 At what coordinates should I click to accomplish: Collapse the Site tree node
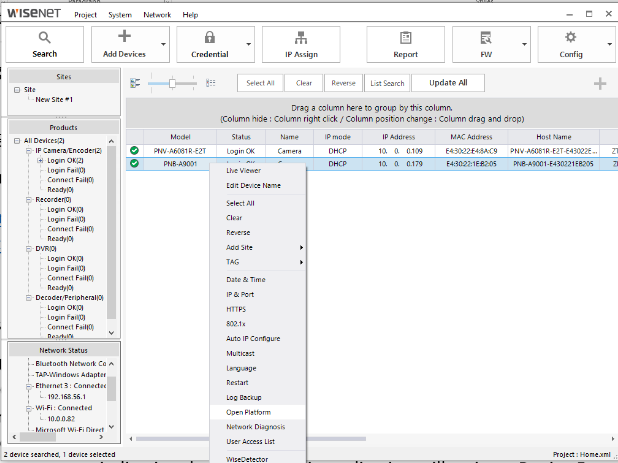[17, 90]
